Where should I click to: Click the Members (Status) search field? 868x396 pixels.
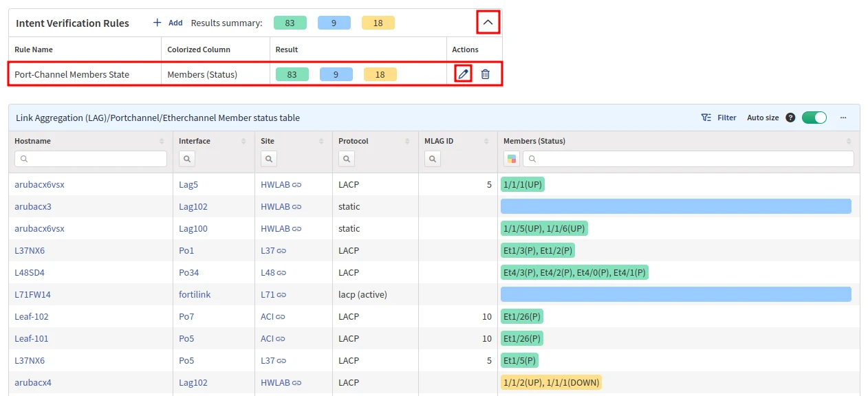pyautogui.click(x=688, y=159)
